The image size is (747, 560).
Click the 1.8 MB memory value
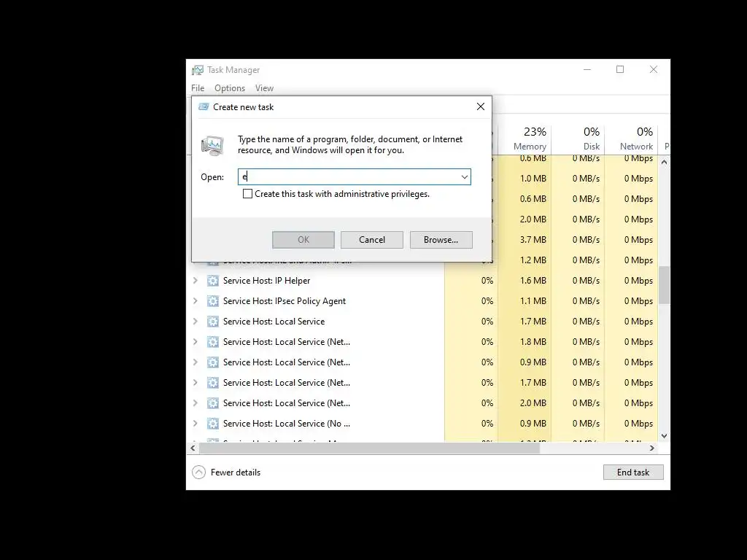tap(533, 342)
